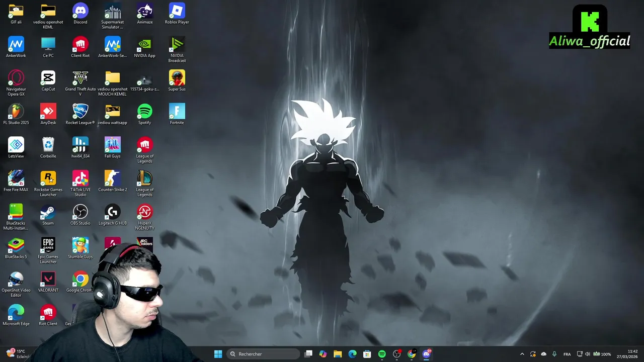
Task: Switch to Google Chrome on taskbar
Action: (412, 354)
